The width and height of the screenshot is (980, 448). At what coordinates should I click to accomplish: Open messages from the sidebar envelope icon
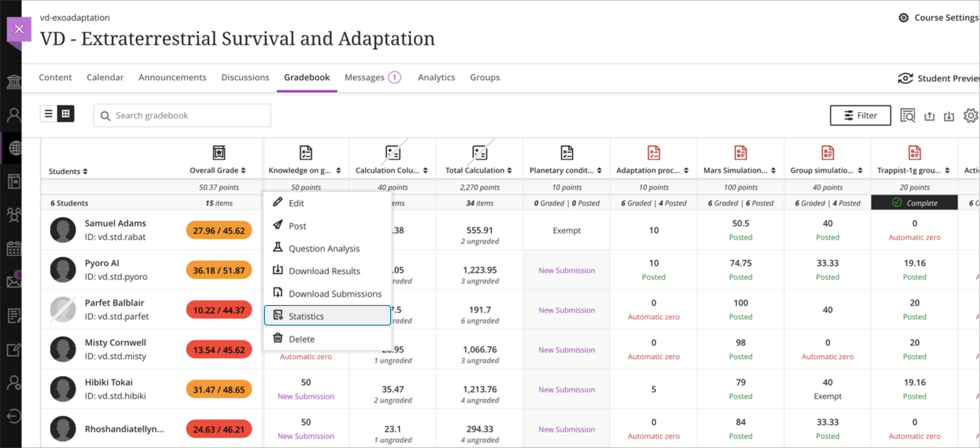pos(14,282)
